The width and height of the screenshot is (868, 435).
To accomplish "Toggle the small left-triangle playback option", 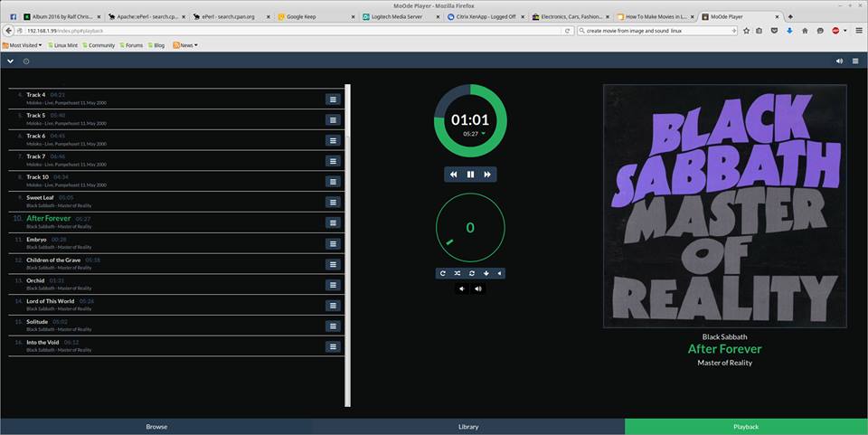I will [x=499, y=273].
